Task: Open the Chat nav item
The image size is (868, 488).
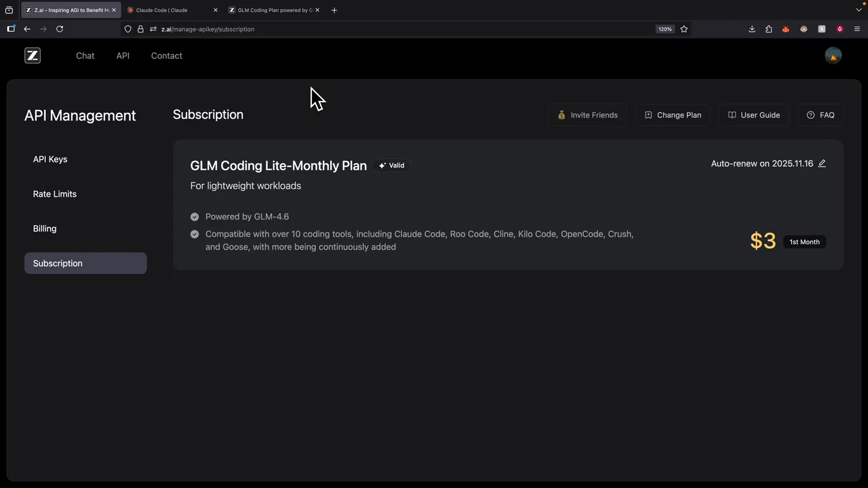Action: coord(85,56)
